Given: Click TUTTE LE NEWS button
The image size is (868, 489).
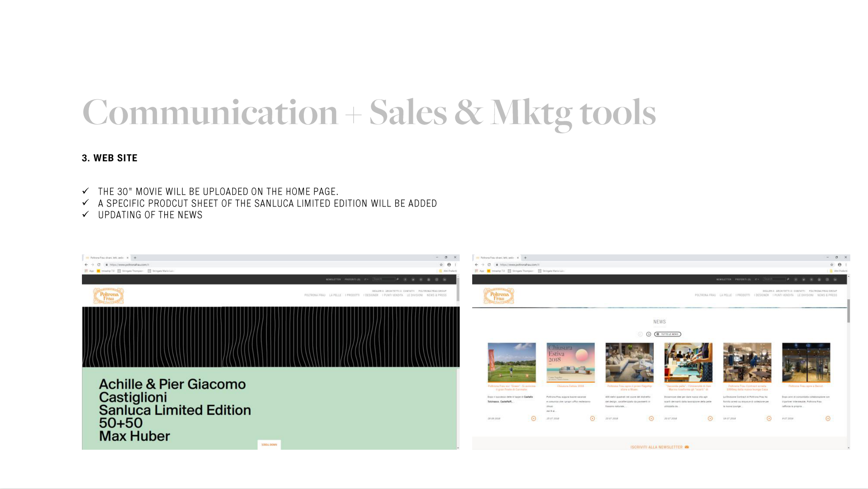Looking at the screenshot, I should [668, 334].
